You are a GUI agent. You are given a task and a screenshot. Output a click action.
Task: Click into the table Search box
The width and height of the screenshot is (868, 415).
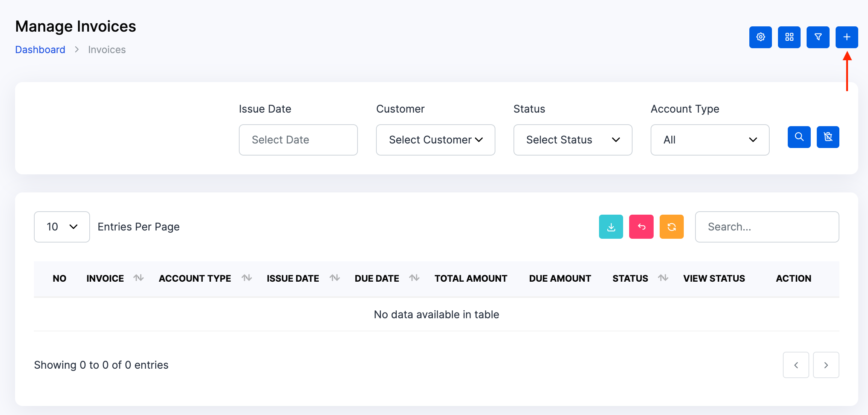pyautogui.click(x=767, y=227)
